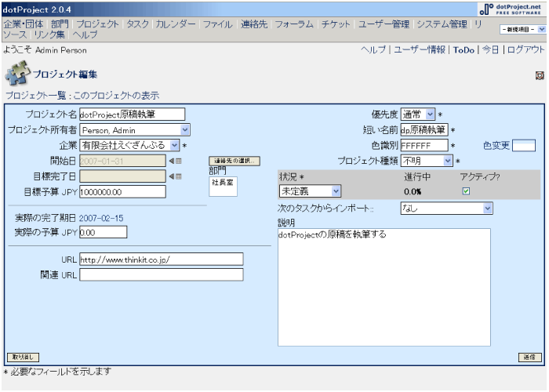Click the プロジェクト名 input field

tap(132, 114)
